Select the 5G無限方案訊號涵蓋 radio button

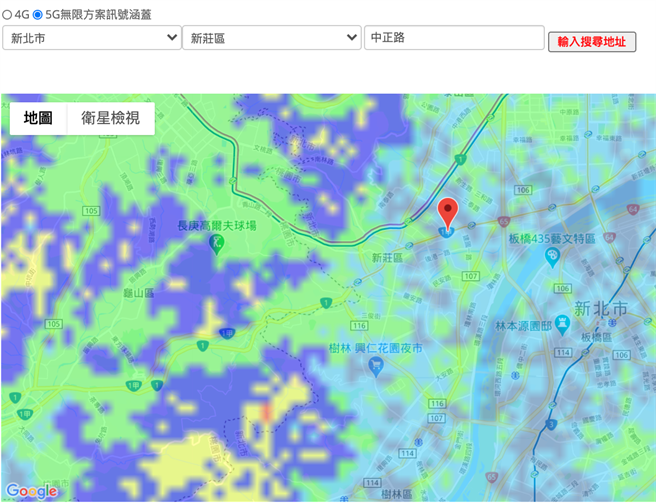pos(38,15)
